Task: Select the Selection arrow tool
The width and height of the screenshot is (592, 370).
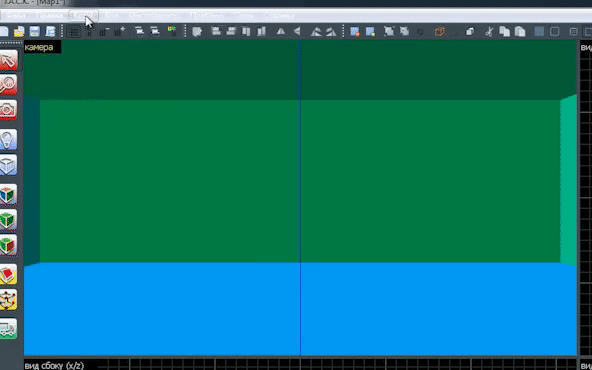Action: pos(8,60)
